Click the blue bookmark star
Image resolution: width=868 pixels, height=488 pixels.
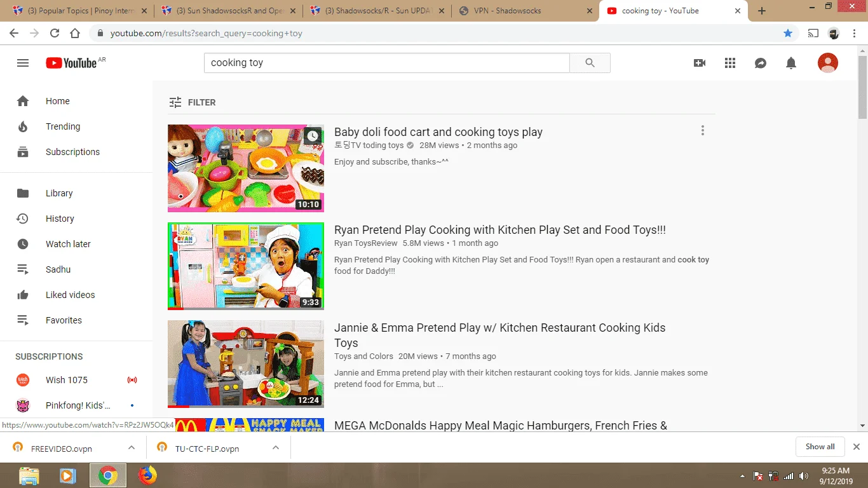coord(788,33)
